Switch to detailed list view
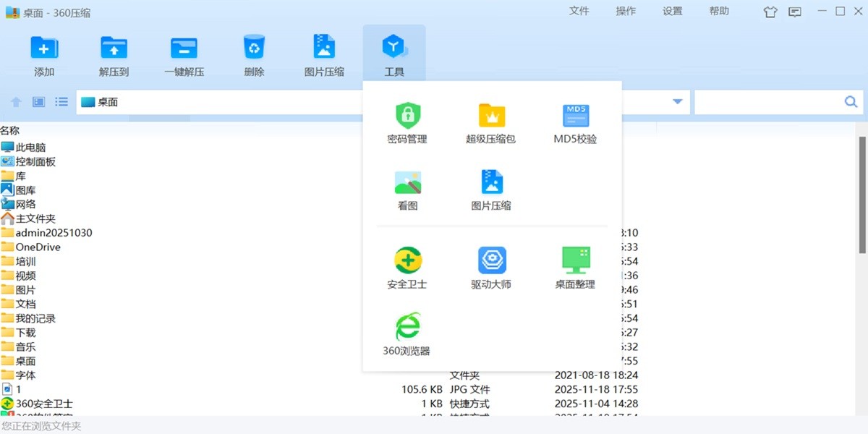Screen dimensions: 868x434 [x=61, y=101]
